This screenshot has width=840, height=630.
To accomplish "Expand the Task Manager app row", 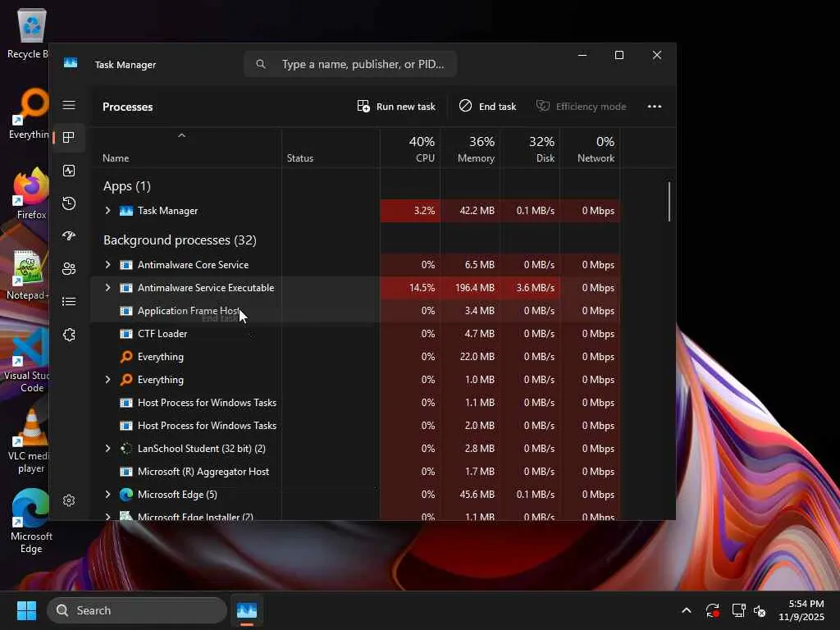I will click(107, 211).
